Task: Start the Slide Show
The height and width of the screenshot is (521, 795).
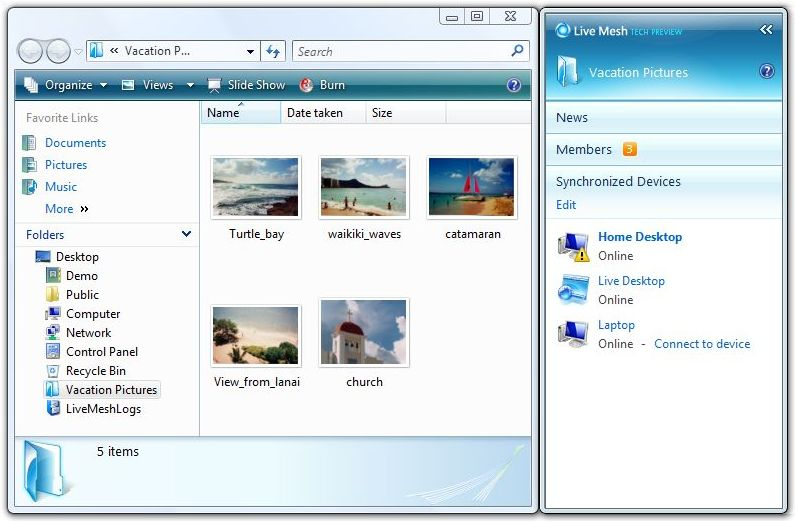Action: (246, 85)
